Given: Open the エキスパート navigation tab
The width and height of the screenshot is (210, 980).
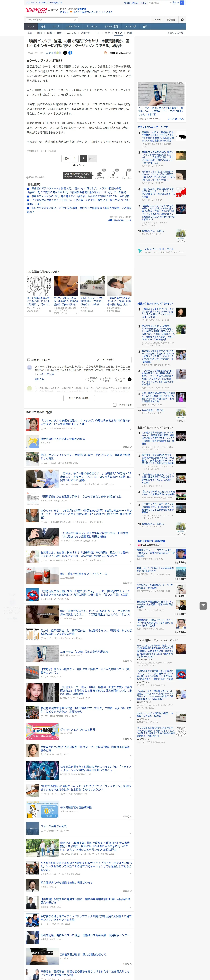Looking at the screenshot, I should click(x=72, y=27).
